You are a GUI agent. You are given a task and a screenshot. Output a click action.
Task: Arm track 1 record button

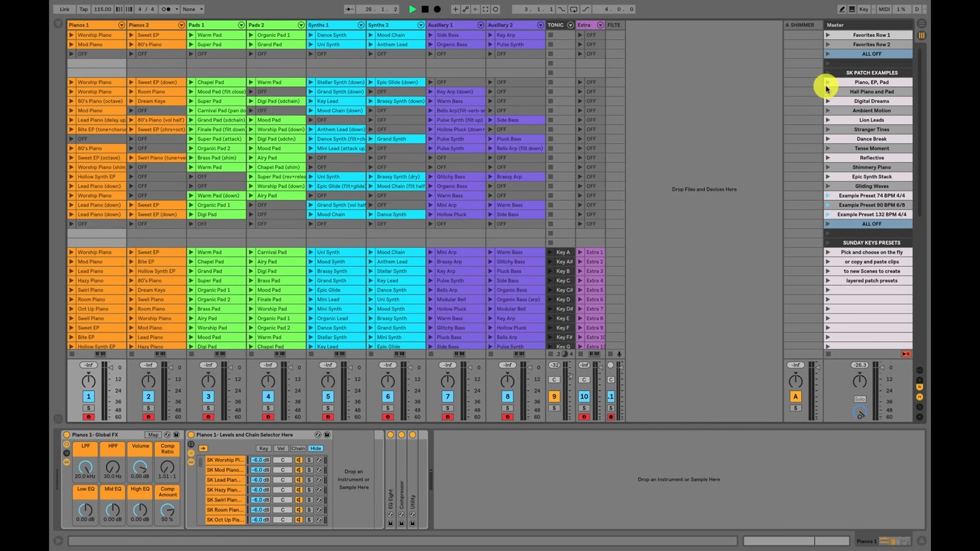click(89, 417)
